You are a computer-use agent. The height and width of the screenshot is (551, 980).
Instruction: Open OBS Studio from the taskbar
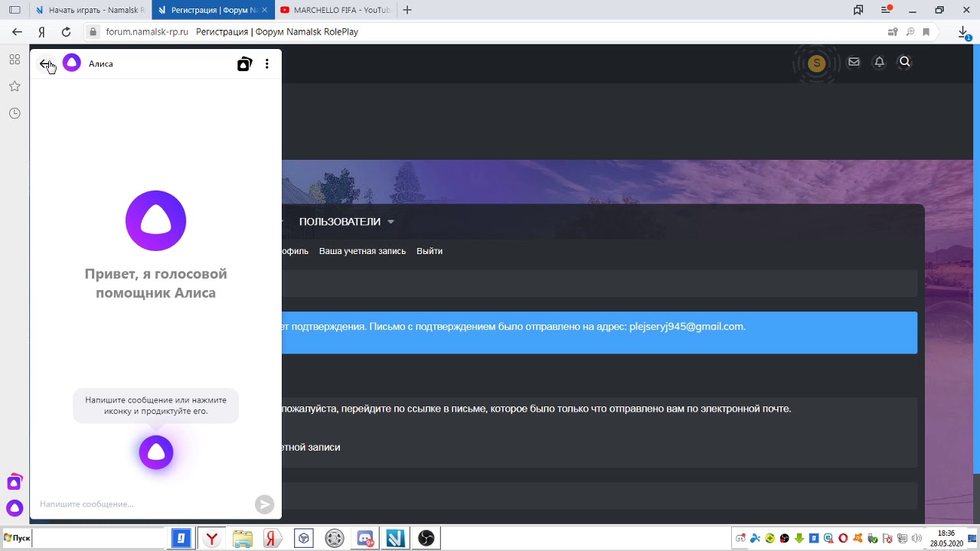pos(426,539)
